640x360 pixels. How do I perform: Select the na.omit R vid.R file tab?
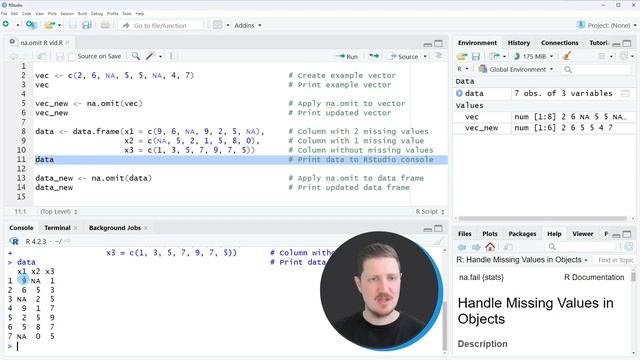[x=41, y=42]
